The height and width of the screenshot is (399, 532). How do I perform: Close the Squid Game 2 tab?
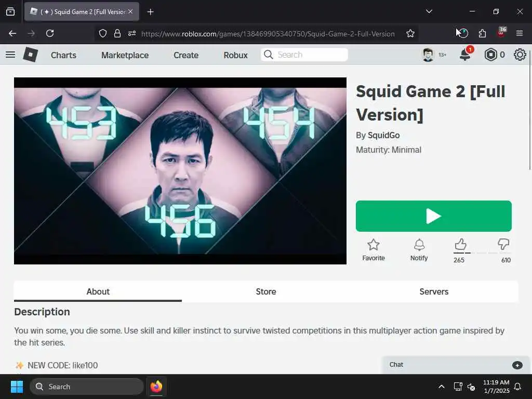130,11
